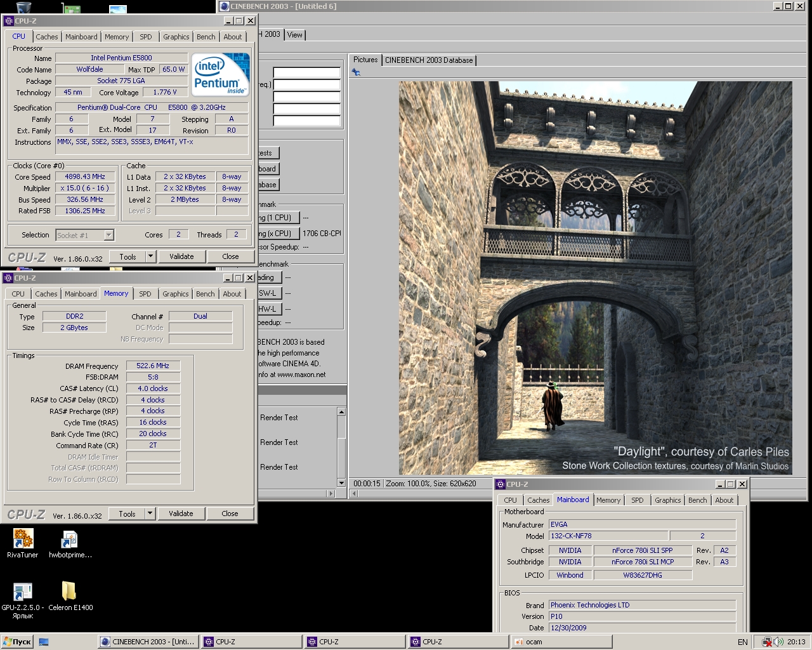Open About tab in mainboard CPU-Z window

point(724,500)
